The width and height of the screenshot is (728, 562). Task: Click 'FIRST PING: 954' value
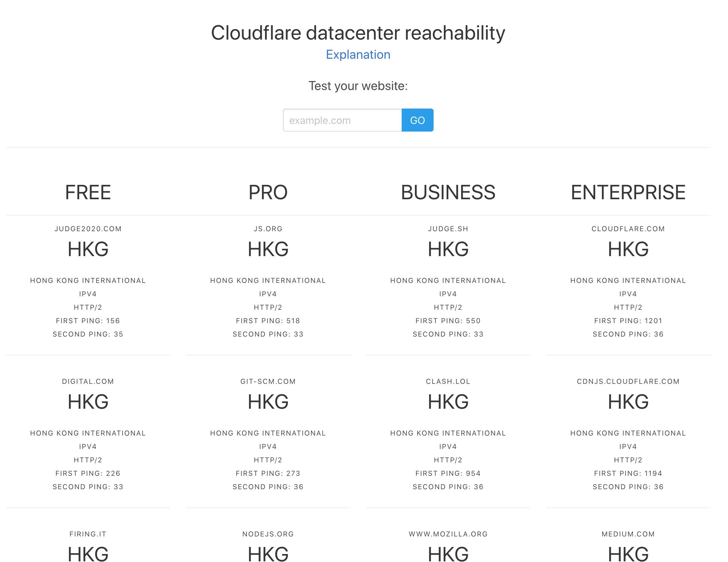click(448, 473)
